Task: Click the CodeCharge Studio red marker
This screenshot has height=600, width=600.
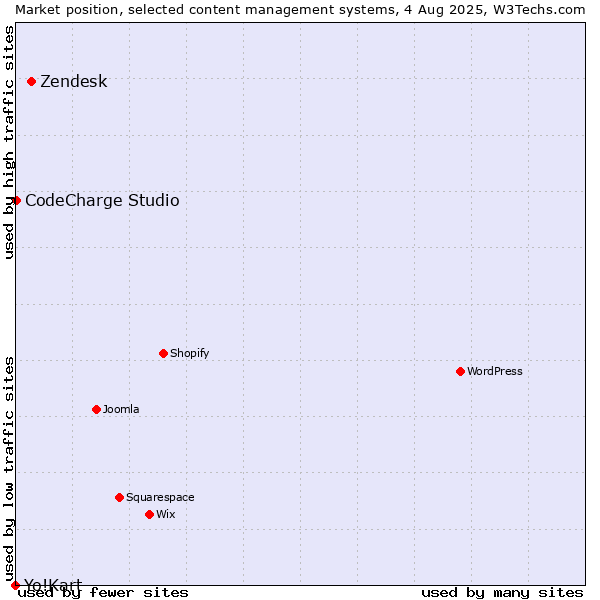Action: point(16,201)
